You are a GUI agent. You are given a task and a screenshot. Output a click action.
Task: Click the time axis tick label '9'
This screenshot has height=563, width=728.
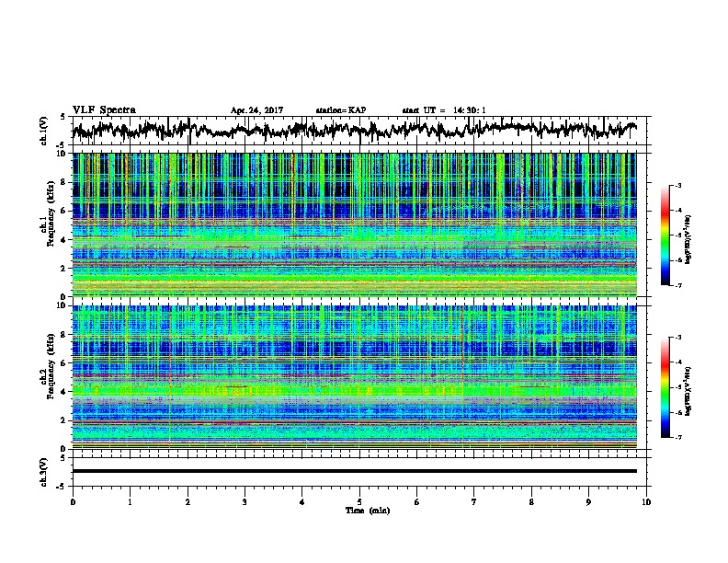(588, 502)
